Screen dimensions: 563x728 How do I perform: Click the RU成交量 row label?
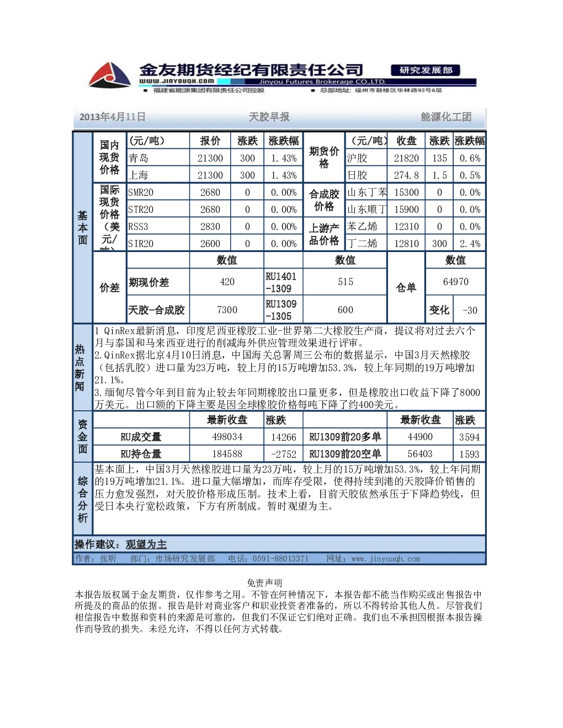tap(141, 437)
